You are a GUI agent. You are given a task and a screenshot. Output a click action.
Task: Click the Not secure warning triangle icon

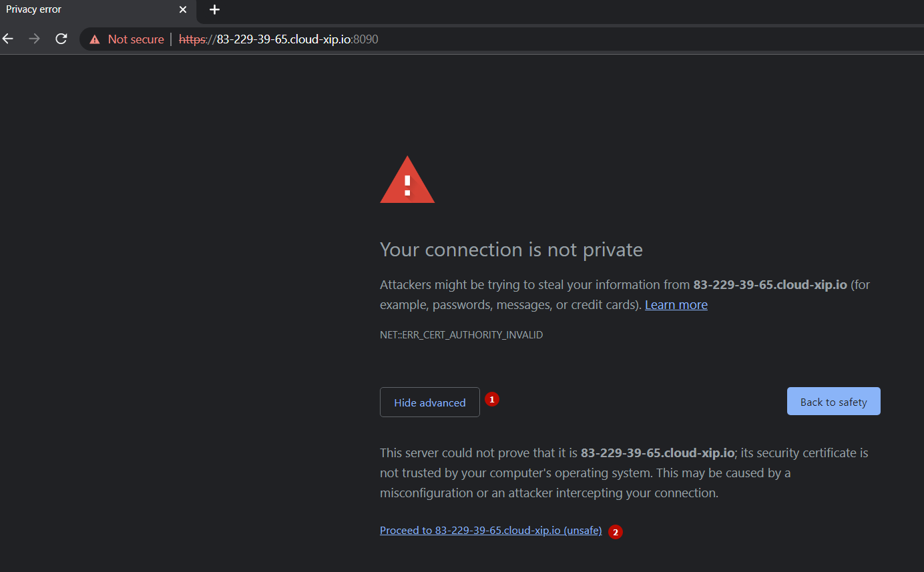(93, 39)
